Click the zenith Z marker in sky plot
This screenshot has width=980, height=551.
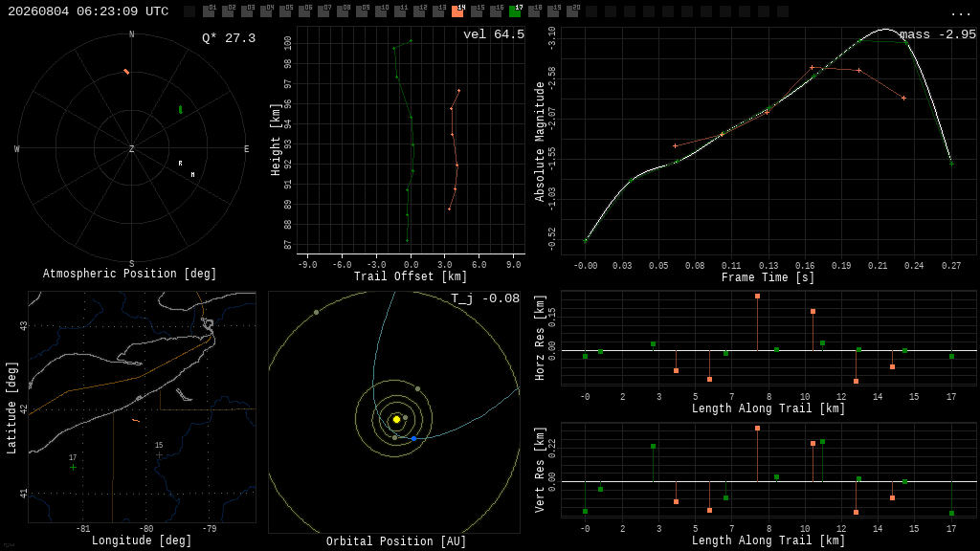click(x=131, y=148)
